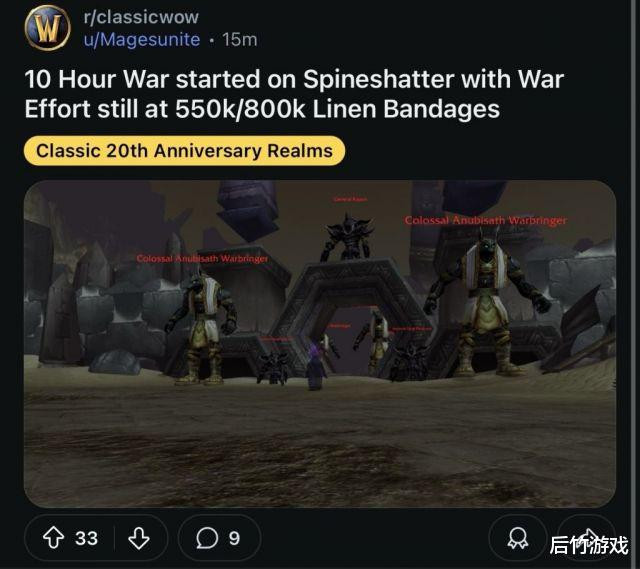Screen dimensions: 640x569
Task: View the 15m post timestamp
Action: [x=240, y=40]
